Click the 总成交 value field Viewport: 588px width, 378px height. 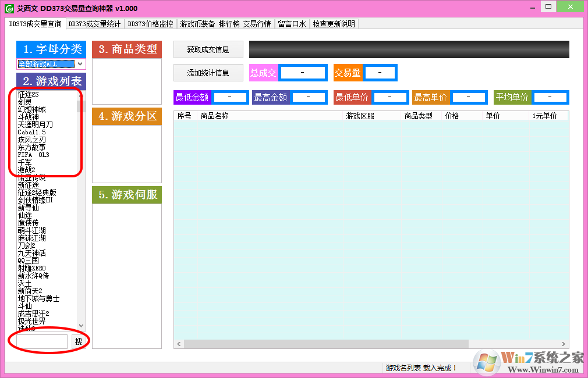pos(303,73)
